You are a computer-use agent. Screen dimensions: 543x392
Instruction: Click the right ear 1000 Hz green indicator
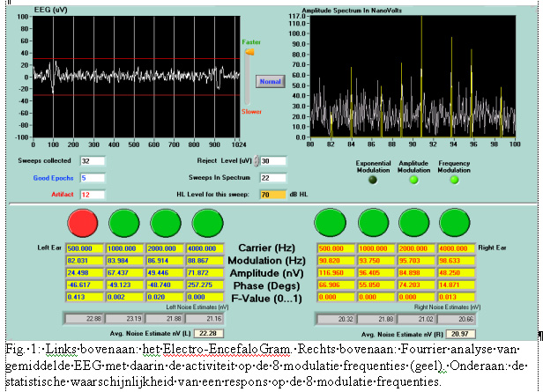[371, 224]
